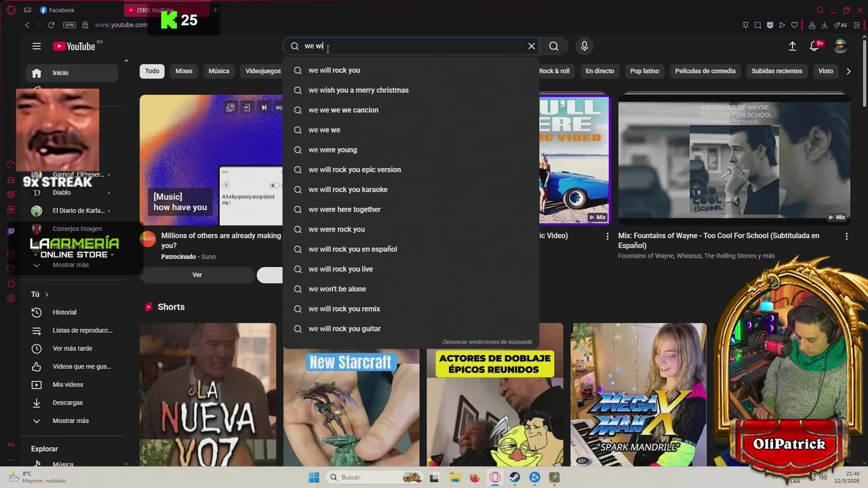Select the 'Subidas recientes' chip
This screenshot has width=868, height=488.
pos(776,71)
